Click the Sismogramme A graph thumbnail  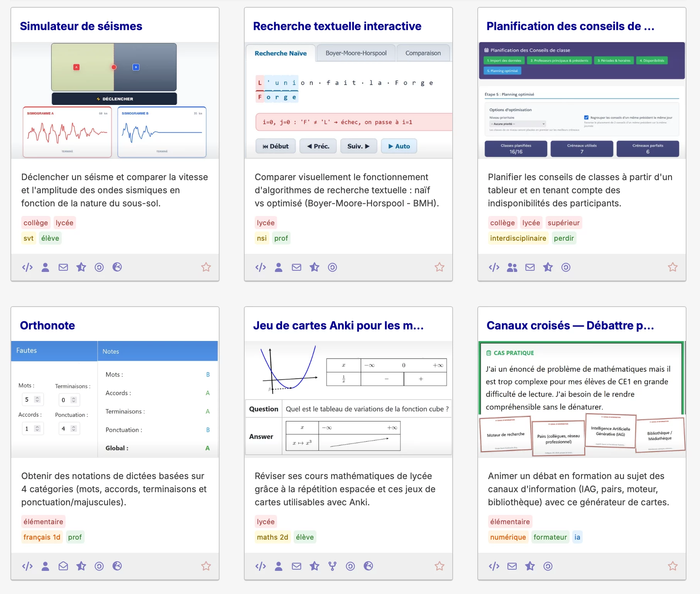pos(67,132)
